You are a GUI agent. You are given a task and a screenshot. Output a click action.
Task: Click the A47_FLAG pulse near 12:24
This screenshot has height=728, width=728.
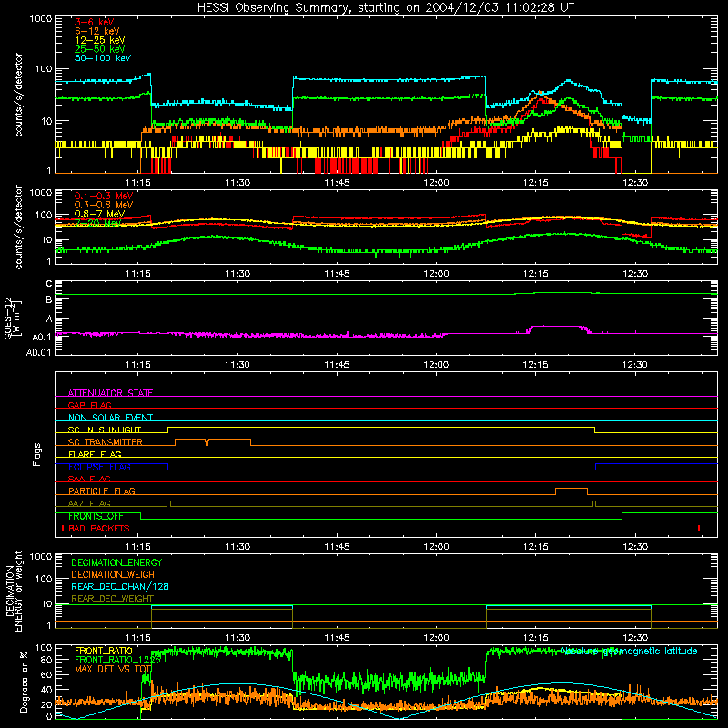tap(594, 504)
